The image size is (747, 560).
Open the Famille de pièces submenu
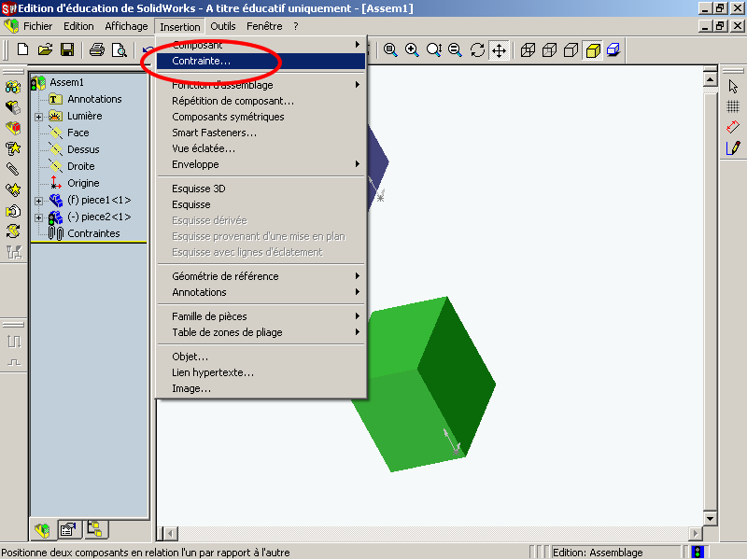click(261, 316)
